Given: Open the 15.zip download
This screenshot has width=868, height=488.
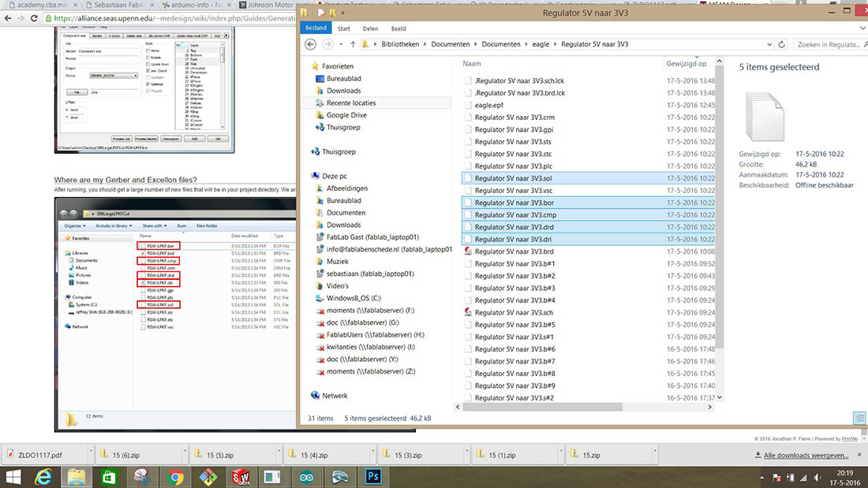Looking at the screenshot, I should (591, 456).
